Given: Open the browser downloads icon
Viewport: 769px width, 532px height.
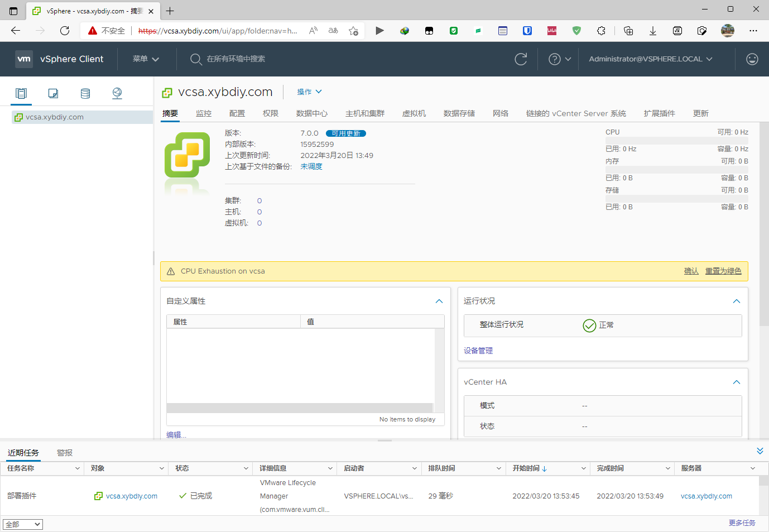Looking at the screenshot, I should pyautogui.click(x=653, y=31).
